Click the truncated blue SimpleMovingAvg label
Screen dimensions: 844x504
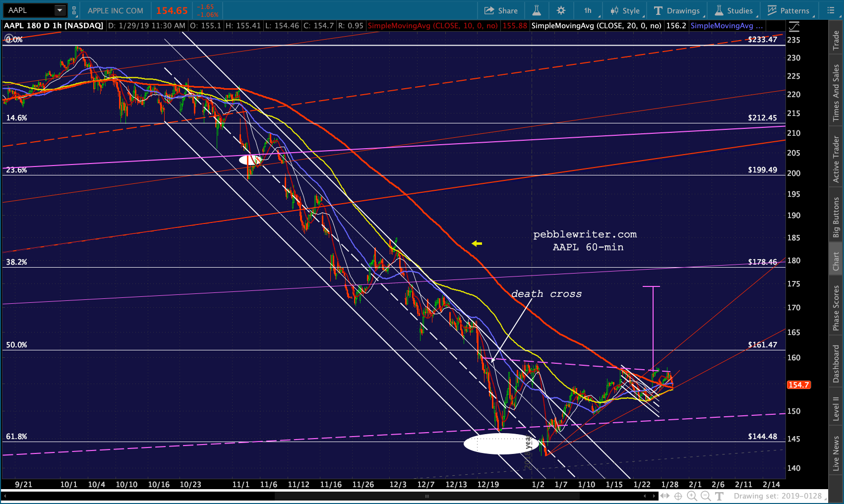tap(726, 26)
